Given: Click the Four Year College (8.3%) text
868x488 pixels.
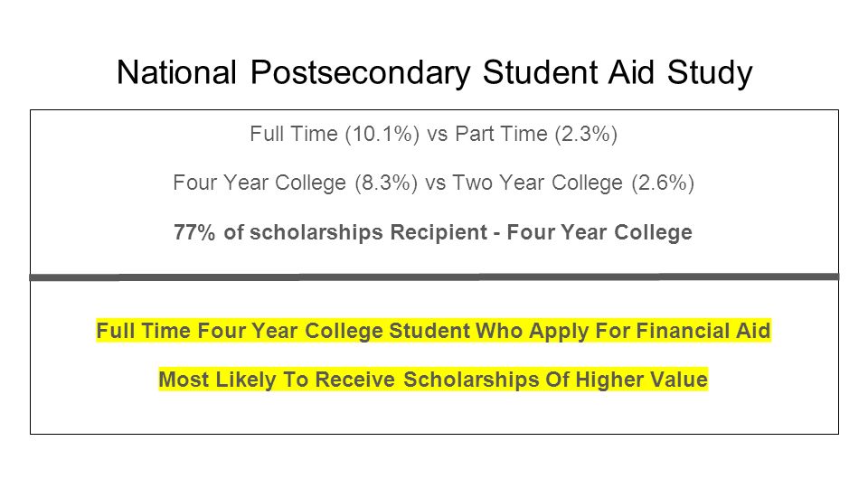Looking at the screenshot, I should 295,183.
